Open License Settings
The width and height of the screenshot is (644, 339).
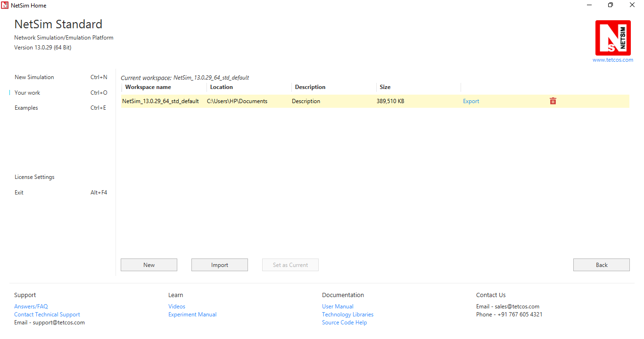point(34,177)
